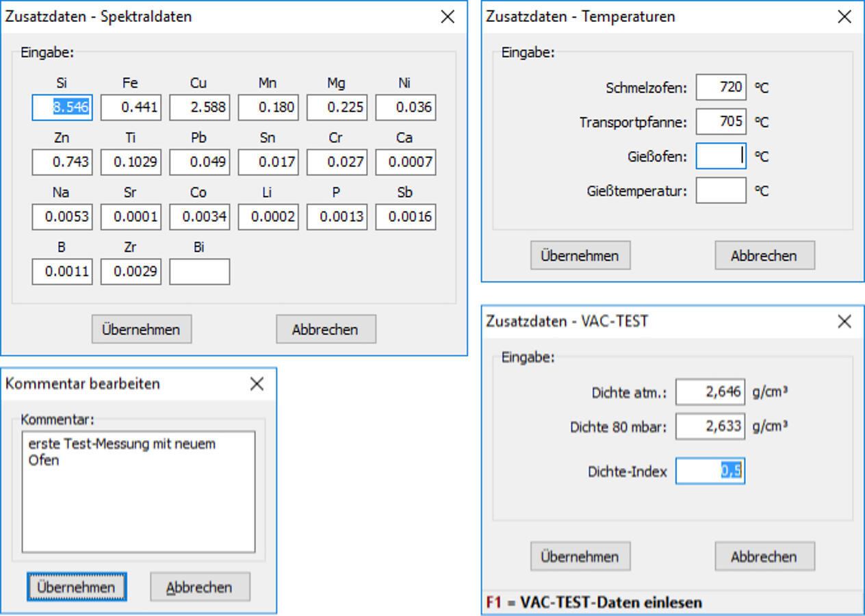Click Abbrechen in the Spektraldaten dialog
This screenshot has width=865, height=616.
click(x=325, y=329)
